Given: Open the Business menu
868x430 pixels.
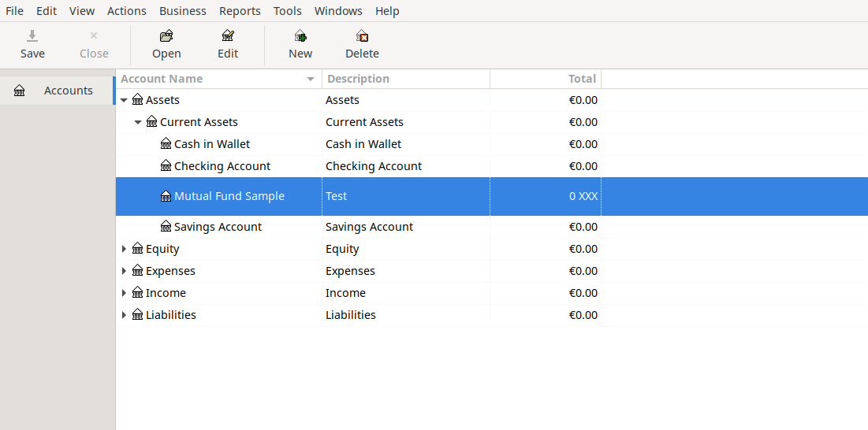Looking at the screenshot, I should (x=183, y=11).
